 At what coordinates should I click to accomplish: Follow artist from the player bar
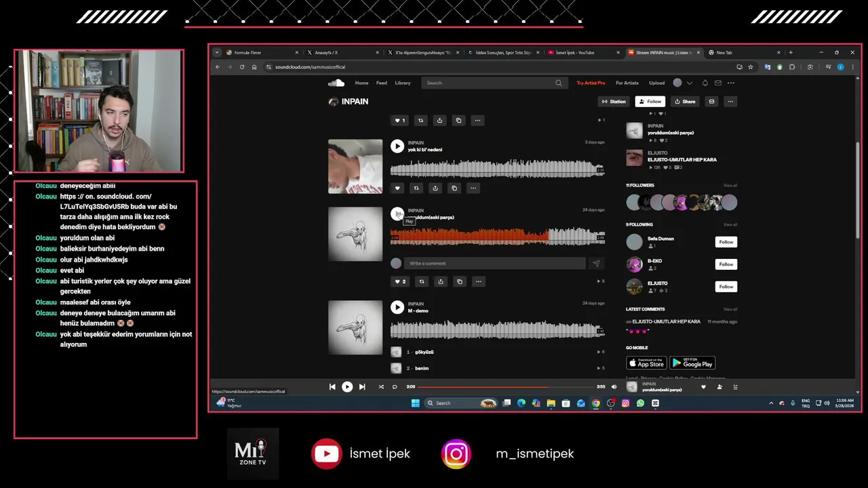click(719, 387)
